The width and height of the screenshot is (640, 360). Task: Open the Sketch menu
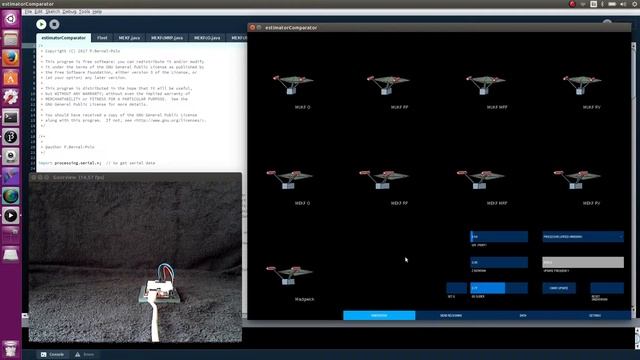point(52,12)
